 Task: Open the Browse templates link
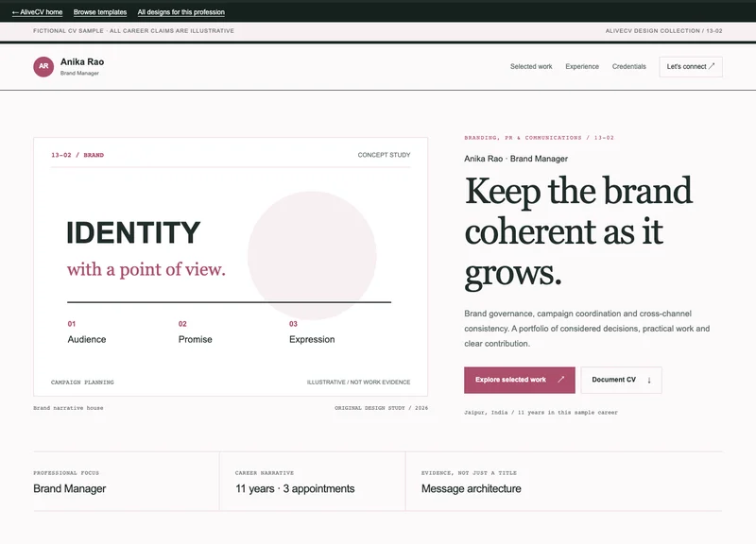pyautogui.click(x=100, y=12)
